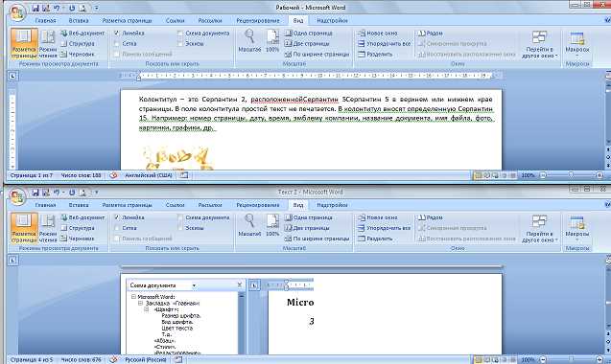Image resolution: width=611 pixels, height=364 pixels.
Task: Switch to Режим чтения in the Рабочий window
Action: (x=48, y=43)
